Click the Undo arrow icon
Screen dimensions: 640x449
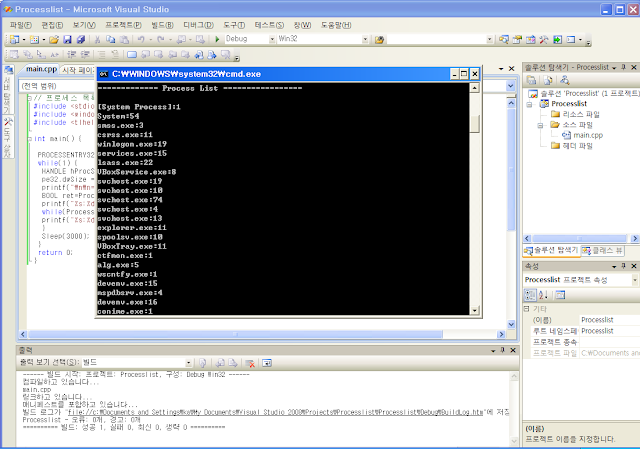pyautogui.click(x=141, y=39)
